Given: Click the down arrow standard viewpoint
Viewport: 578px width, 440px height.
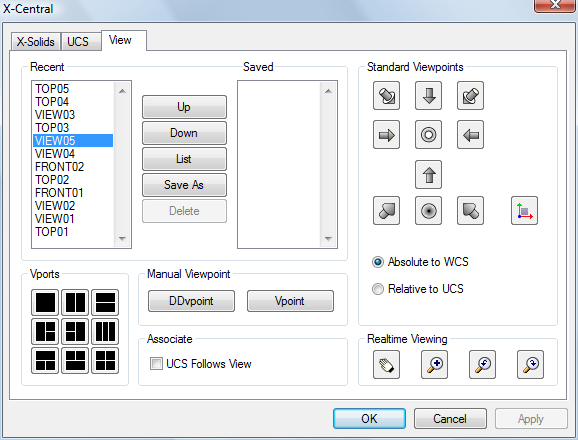Looking at the screenshot, I should click(x=428, y=96).
